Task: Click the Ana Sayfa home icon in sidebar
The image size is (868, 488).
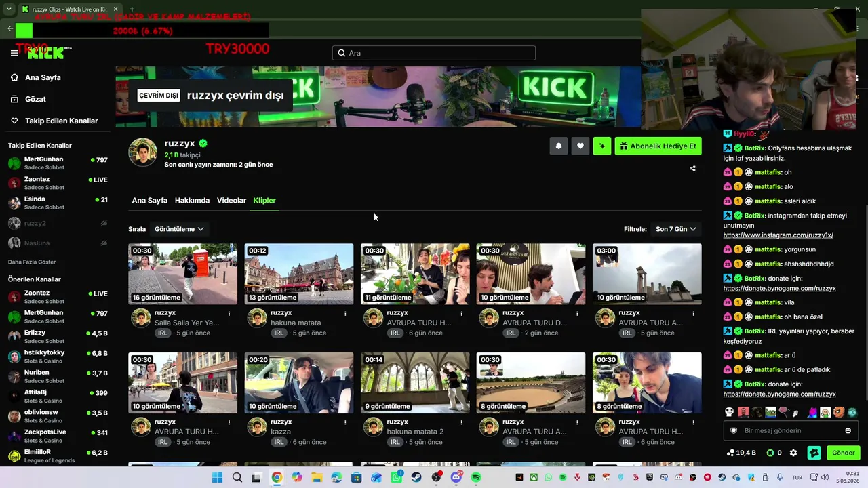Action: (14, 77)
